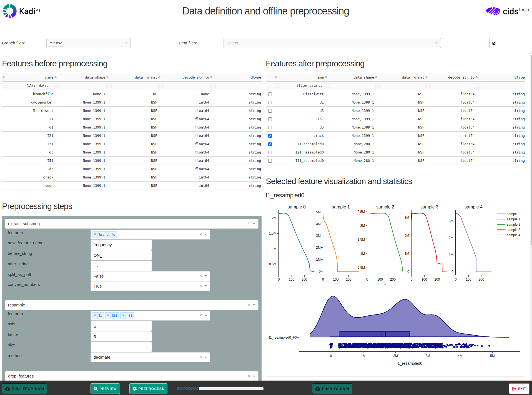Expand the split_as_path dropdown
Viewport: 532px width, 395px height.
click(206, 276)
